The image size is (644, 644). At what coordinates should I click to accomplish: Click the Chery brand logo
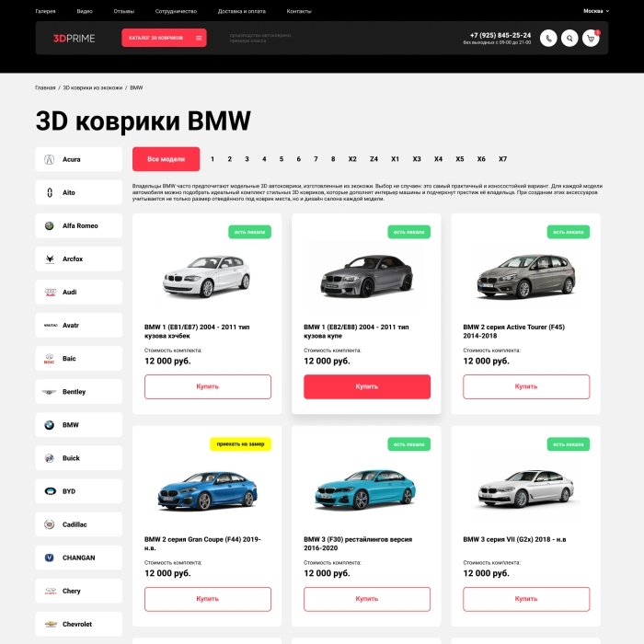[50, 591]
